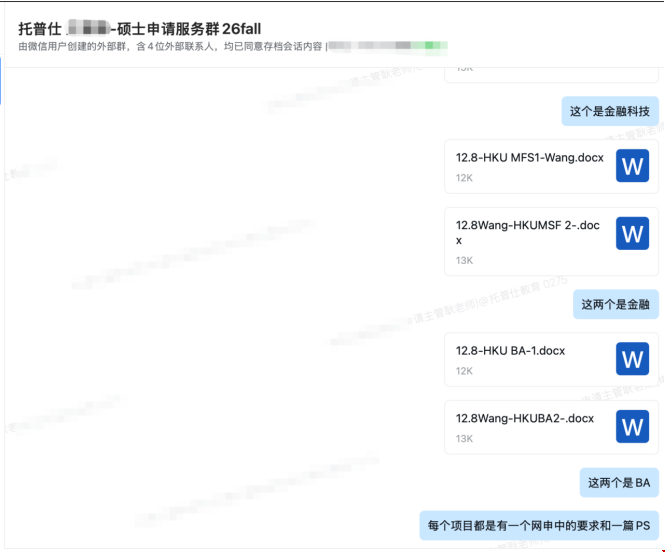Open the 12.8-HKU MFS1-Wang.docx file name
The height and width of the screenshot is (552, 665).
(529, 157)
